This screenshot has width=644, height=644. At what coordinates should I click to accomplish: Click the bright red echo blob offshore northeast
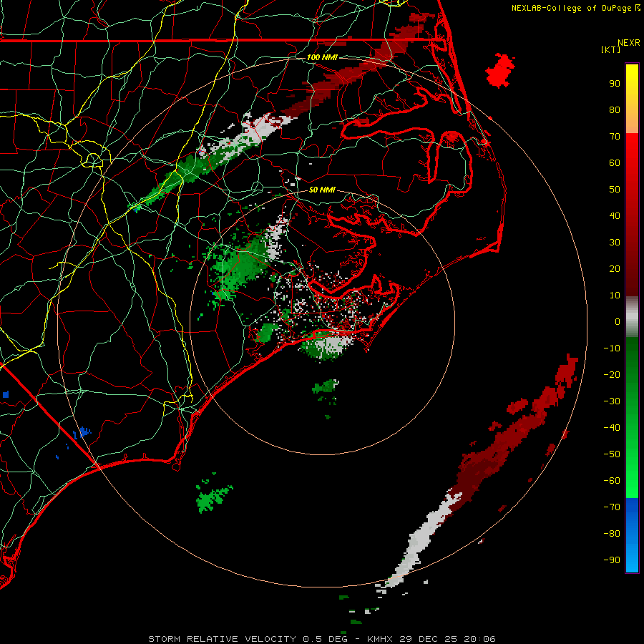[x=500, y=71]
